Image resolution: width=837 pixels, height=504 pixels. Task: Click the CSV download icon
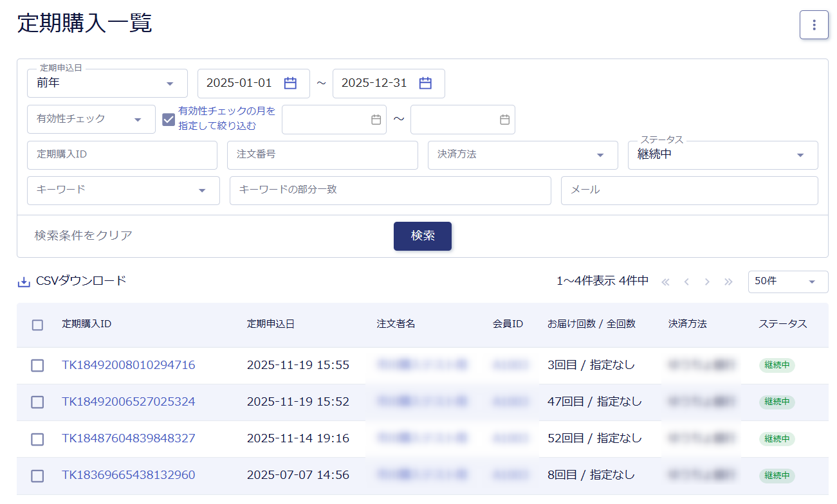pyautogui.click(x=24, y=282)
